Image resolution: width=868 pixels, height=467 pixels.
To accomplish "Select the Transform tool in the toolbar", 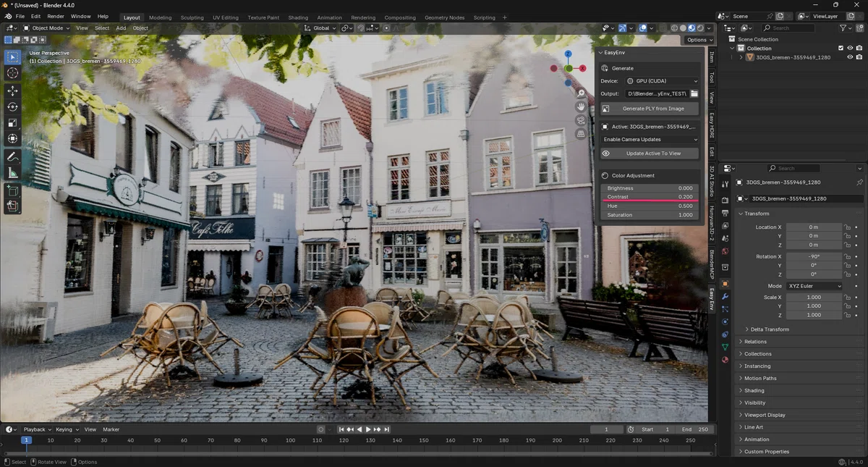I will point(12,138).
